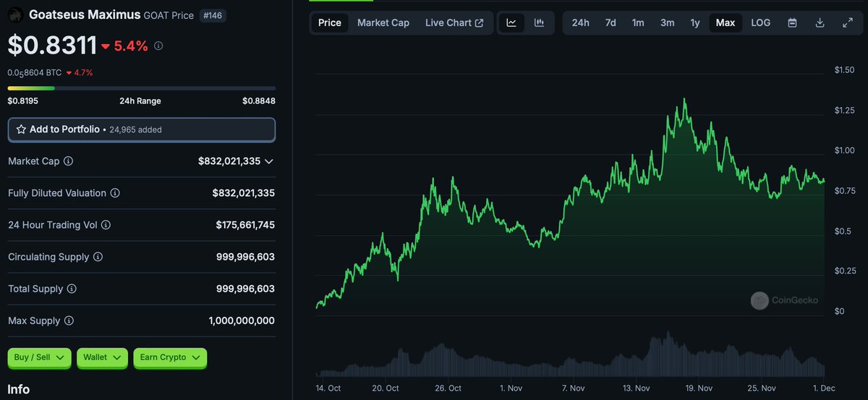Click the $0.8311 price text
The image size is (868, 400).
(x=52, y=46)
